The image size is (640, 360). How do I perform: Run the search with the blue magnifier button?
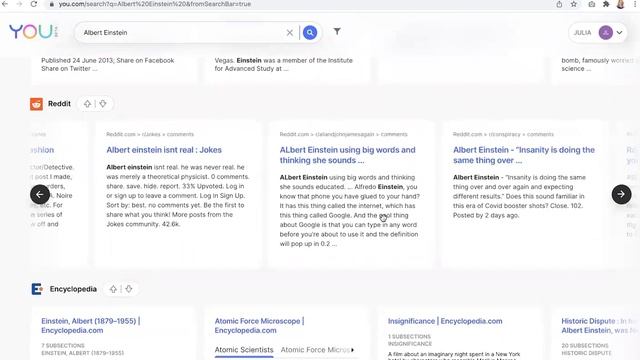tap(310, 32)
